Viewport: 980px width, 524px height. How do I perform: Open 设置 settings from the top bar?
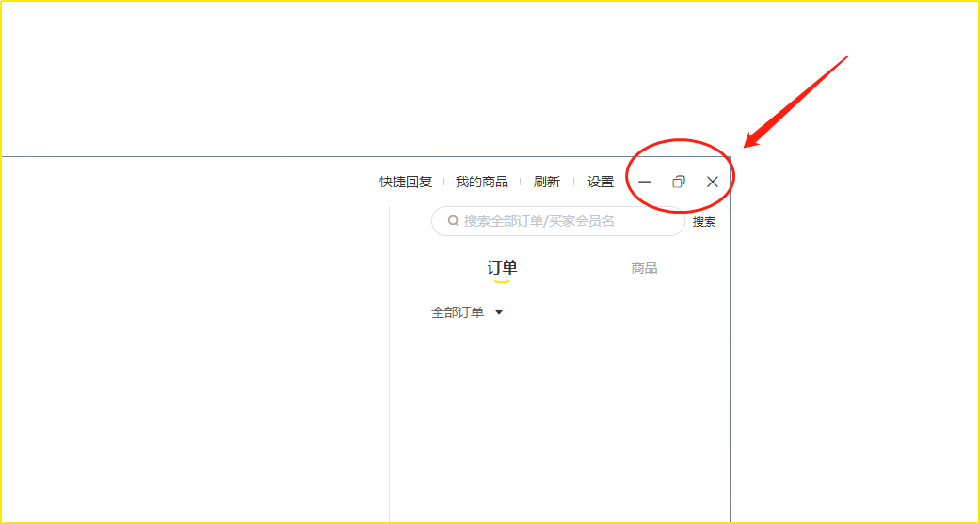[601, 182]
